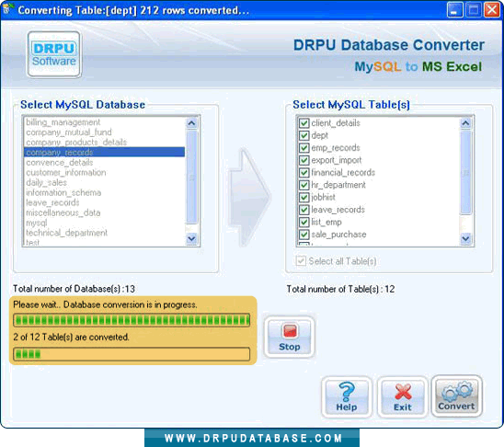Click the DRPU Software logo

(x=54, y=54)
